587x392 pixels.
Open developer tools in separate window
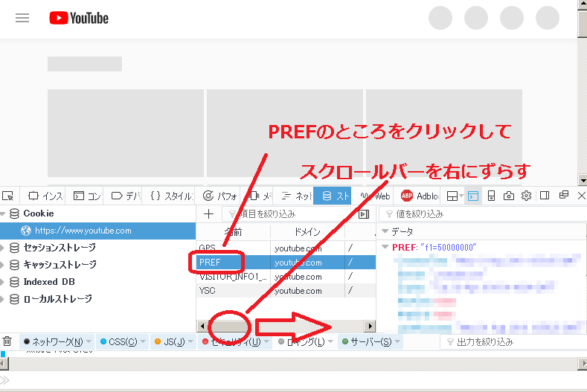coord(563,195)
